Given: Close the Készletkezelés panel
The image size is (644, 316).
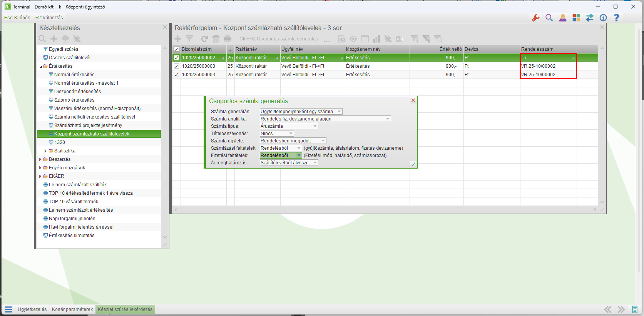Looking at the screenshot, I should [x=165, y=27].
